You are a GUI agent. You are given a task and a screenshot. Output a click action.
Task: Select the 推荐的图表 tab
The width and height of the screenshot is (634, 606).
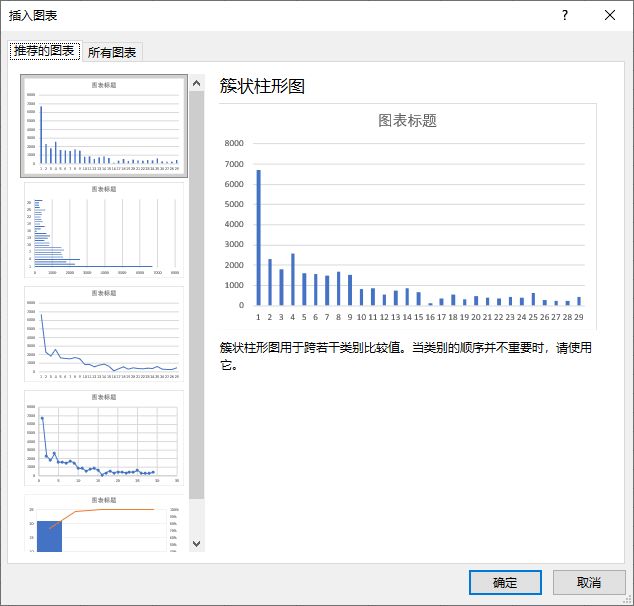pyautogui.click(x=44, y=51)
